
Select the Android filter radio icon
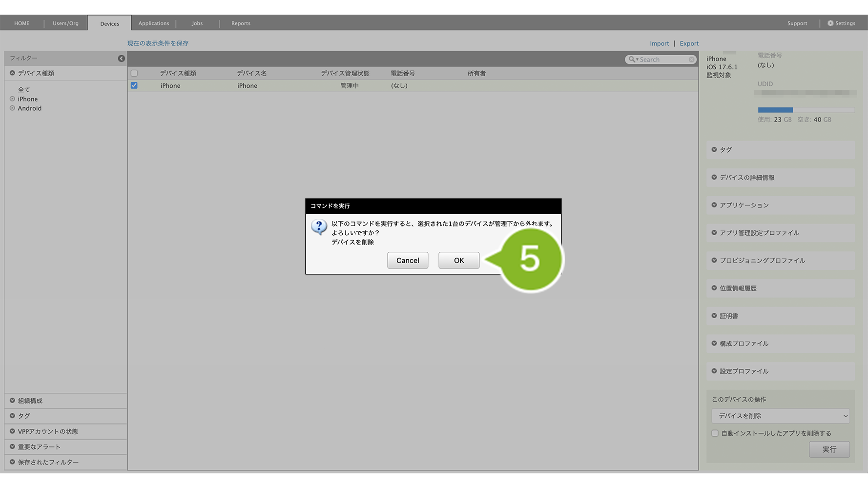[12, 108]
